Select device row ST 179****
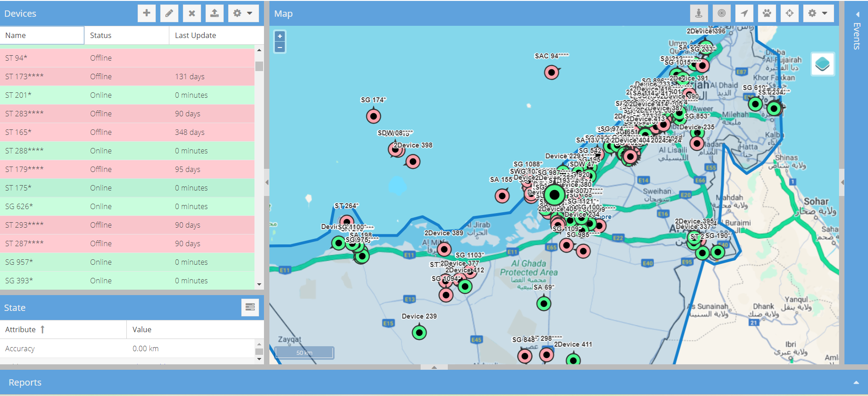The height and width of the screenshot is (396, 868). 127,169
